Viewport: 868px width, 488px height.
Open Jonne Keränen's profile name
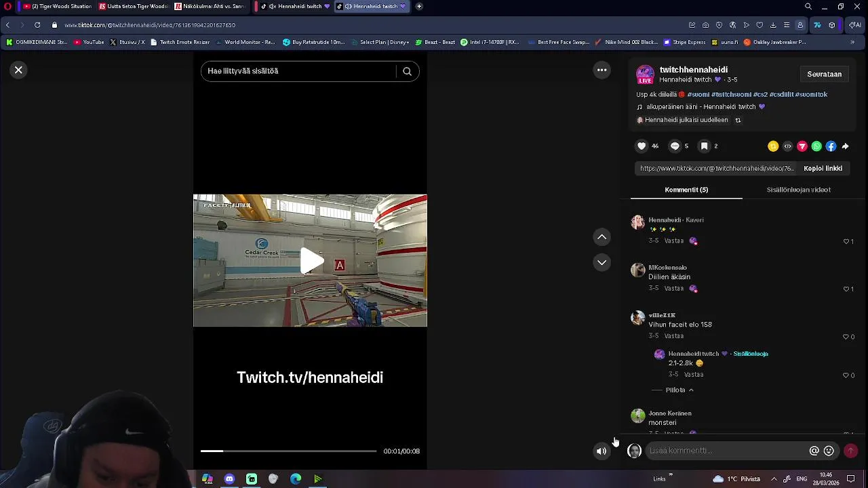click(x=670, y=413)
